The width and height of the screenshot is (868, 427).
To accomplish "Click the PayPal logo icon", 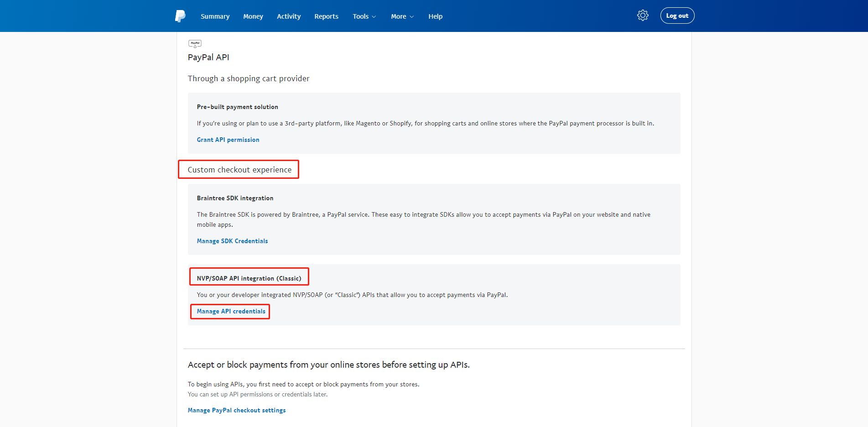I will [180, 16].
